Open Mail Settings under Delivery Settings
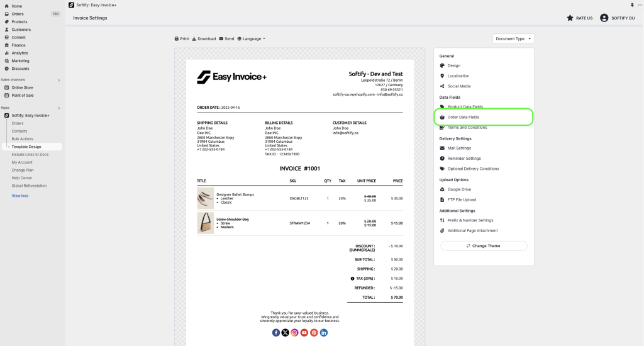 (459, 148)
